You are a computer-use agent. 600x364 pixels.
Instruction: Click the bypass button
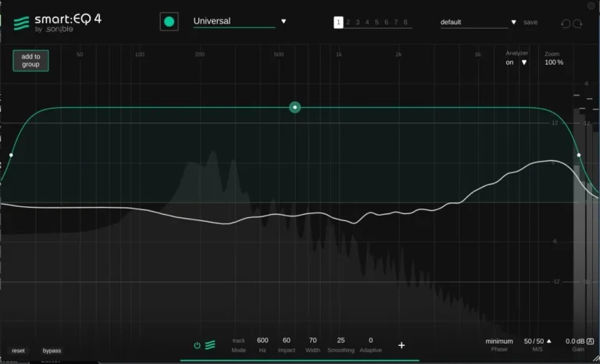pos(52,351)
